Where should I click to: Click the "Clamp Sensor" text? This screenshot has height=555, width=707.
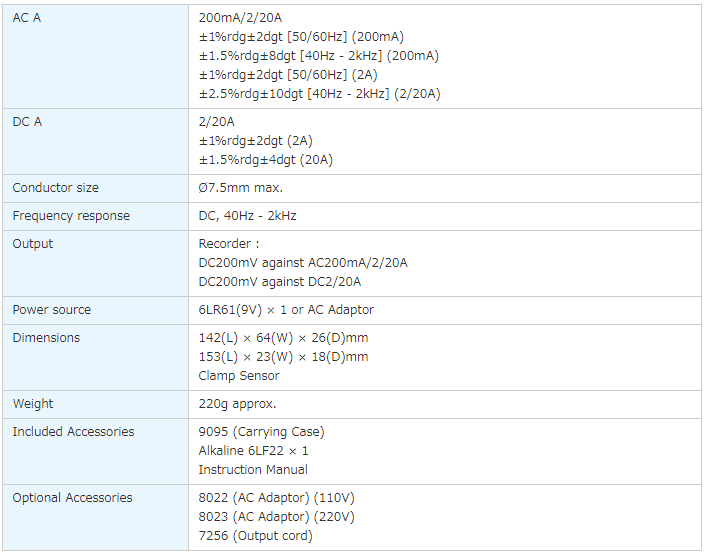[x=239, y=376]
